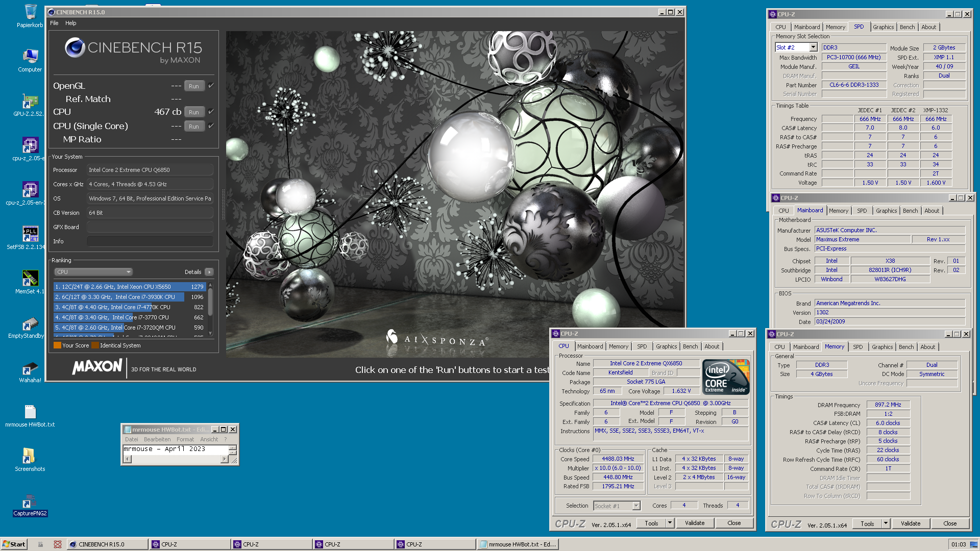Open the EmptyStandby desktop icon
Image resolution: width=980 pixels, height=551 pixels.
[x=29, y=327]
